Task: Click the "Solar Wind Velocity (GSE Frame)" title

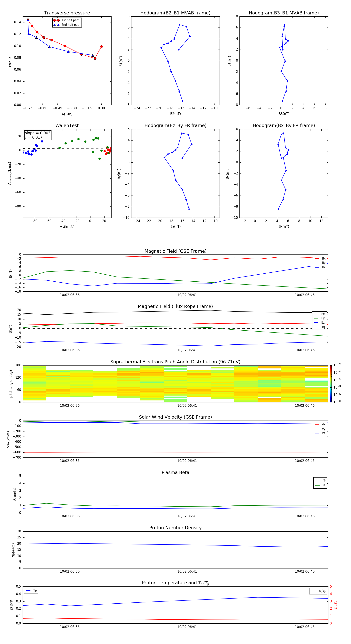Action: click(x=175, y=417)
